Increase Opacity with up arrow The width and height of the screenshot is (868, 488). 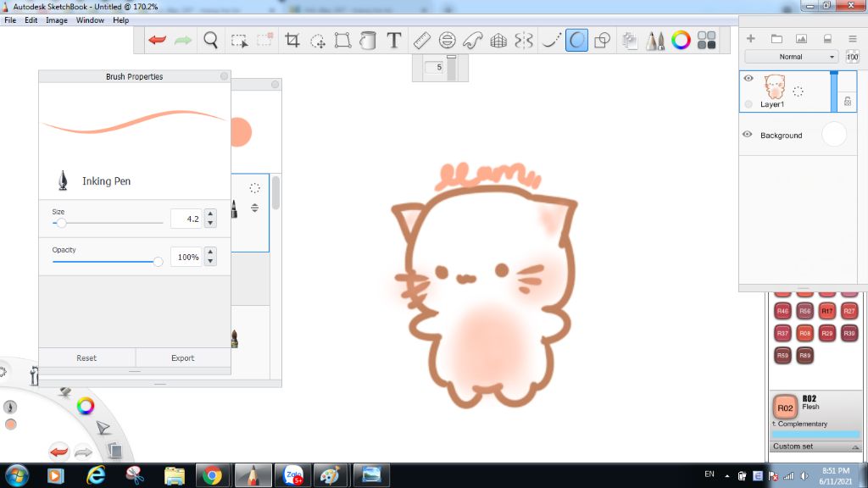[210, 252]
